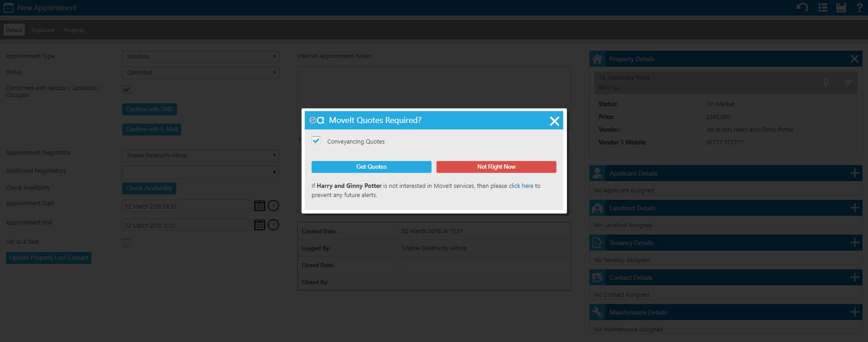This screenshot has height=342, width=868.
Task: Open time picker for Appointment Start
Action: click(x=273, y=206)
